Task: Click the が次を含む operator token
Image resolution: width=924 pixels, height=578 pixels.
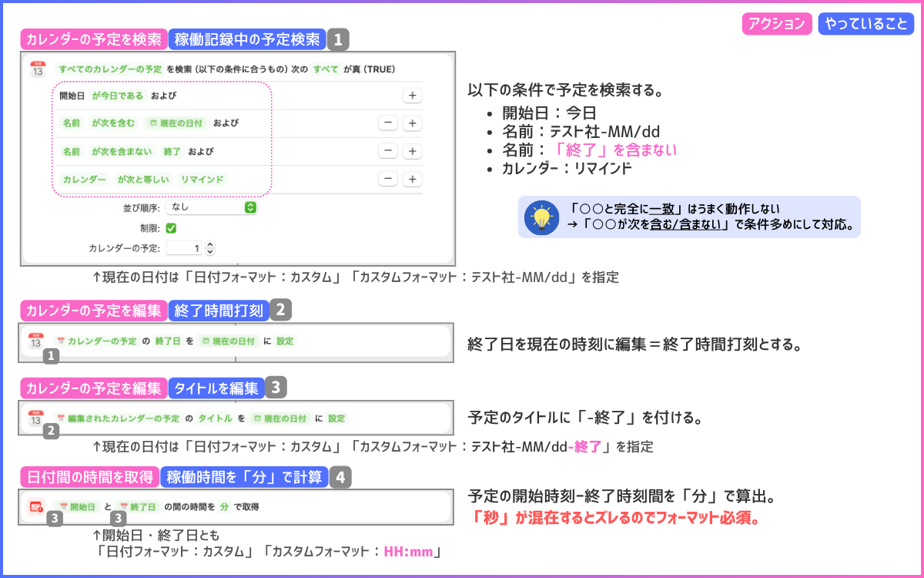Action: pos(113,123)
